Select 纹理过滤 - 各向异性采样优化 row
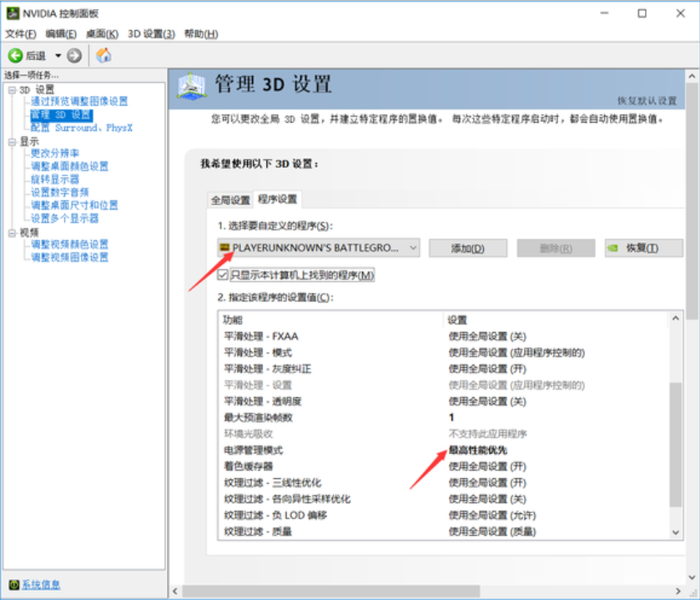Viewport: 700px width, 600px height. 444,499
